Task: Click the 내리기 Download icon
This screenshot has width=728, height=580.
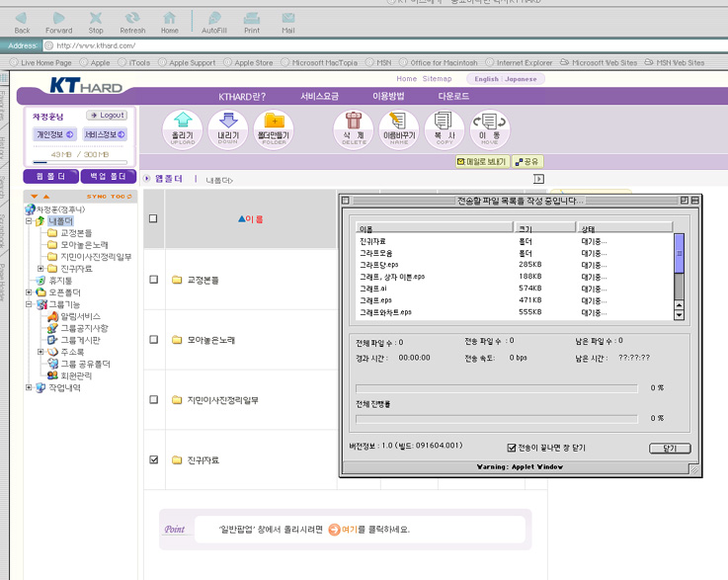Action: pyautogui.click(x=228, y=129)
